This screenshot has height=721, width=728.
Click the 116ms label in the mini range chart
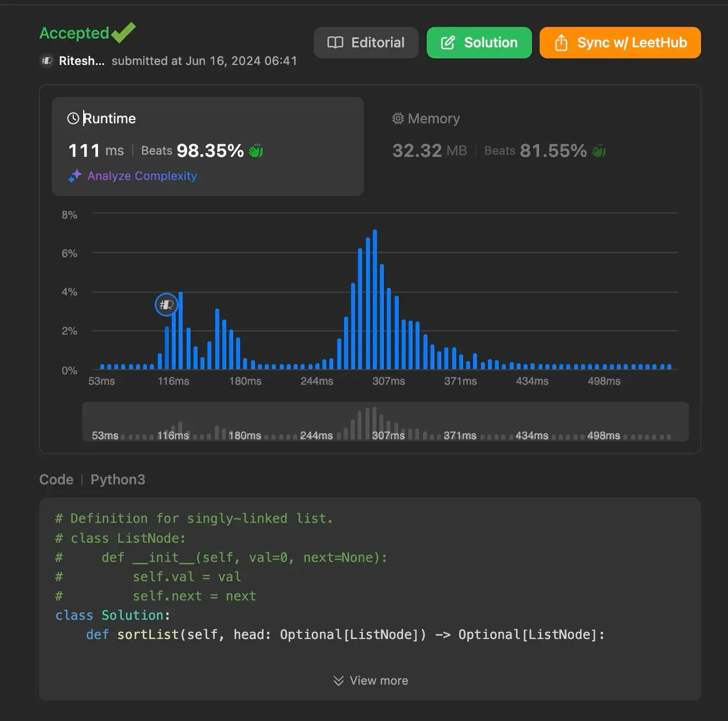coord(173,435)
